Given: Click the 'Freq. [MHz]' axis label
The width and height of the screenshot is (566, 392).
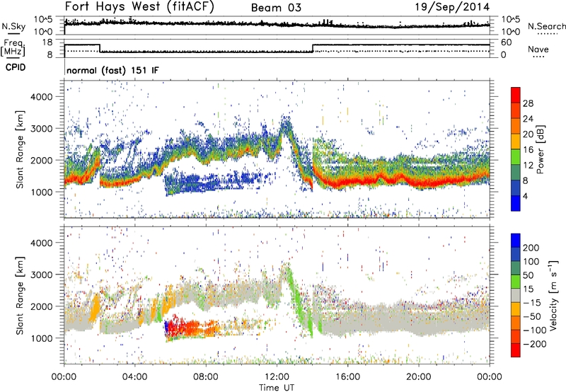Looking at the screenshot, I should pyautogui.click(x=13, y=48).
